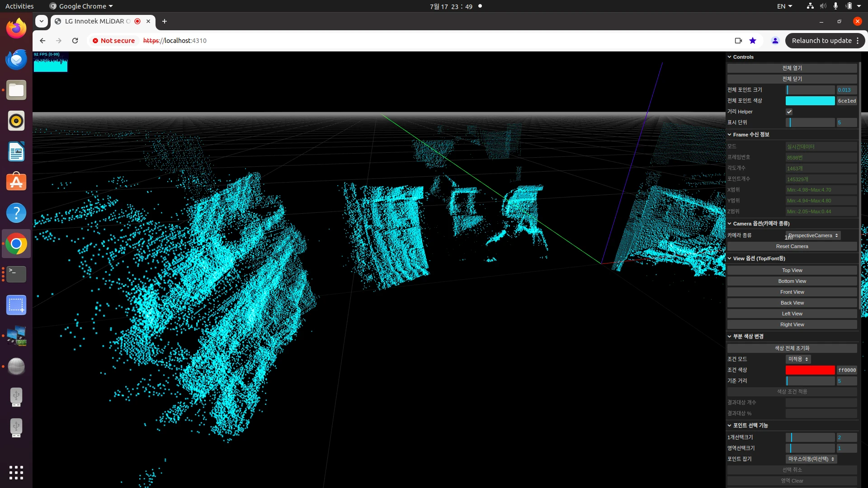Open the first USB drive in the dock

(16, 397)
